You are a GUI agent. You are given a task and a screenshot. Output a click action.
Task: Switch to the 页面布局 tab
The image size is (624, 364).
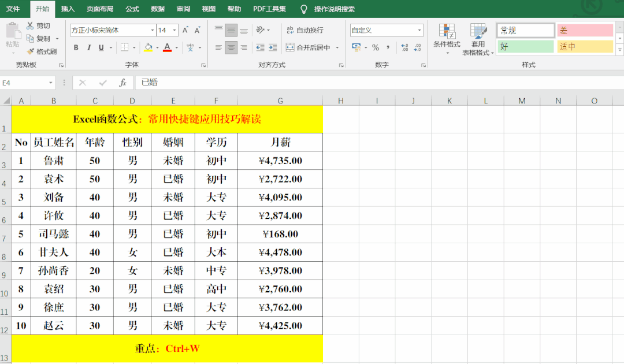[100, 9]
